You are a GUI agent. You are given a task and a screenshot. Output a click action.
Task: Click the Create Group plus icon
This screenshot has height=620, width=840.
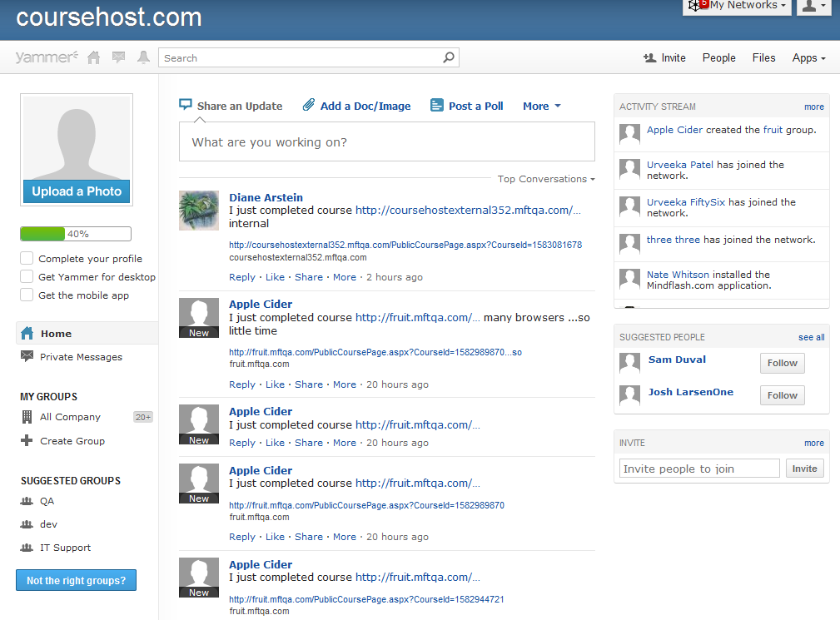27,440
